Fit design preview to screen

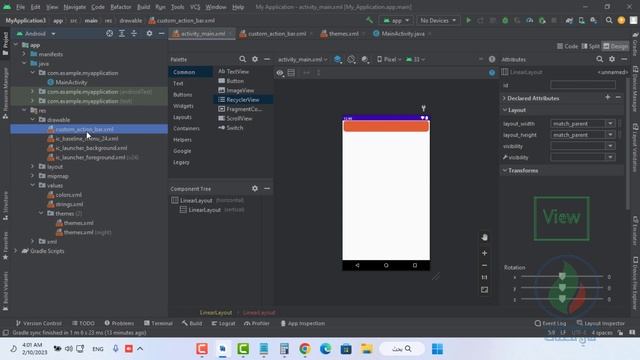(x=484, y=290)
